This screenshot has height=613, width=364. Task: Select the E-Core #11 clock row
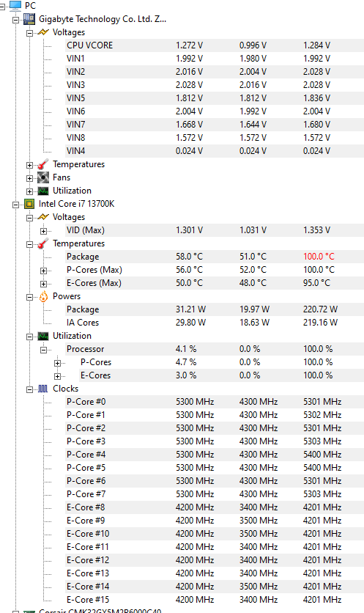point(215,547)
